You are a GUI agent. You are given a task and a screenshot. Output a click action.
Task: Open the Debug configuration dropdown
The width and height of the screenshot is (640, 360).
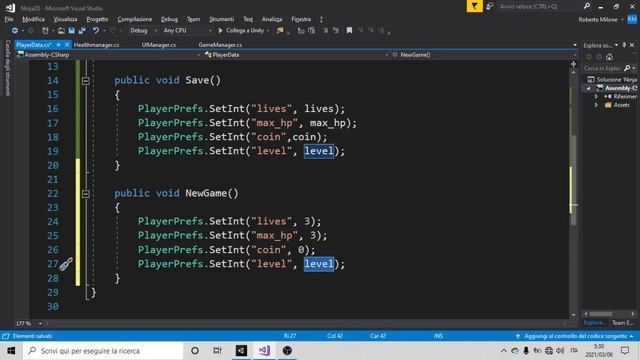pos(143,31)
